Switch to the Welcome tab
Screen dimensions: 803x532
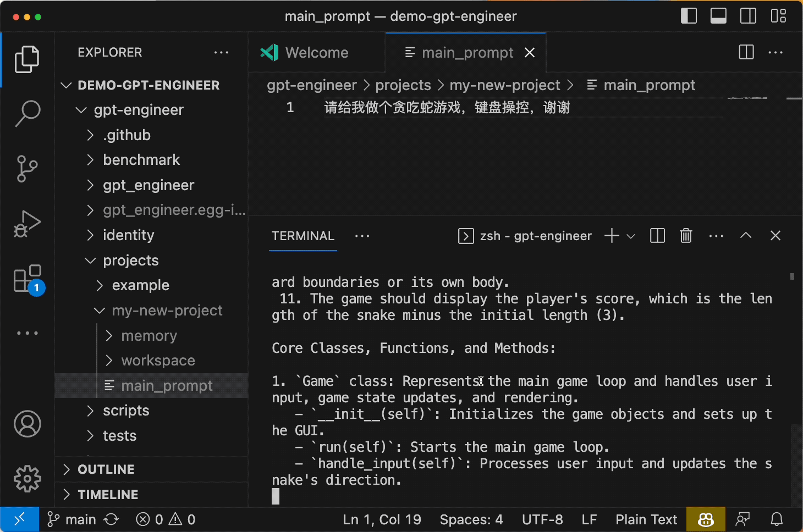coord(317,52)
